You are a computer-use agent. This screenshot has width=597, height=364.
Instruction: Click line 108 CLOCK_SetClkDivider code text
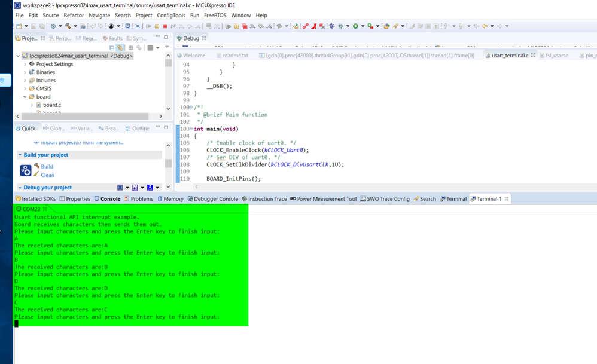[275, 164]
